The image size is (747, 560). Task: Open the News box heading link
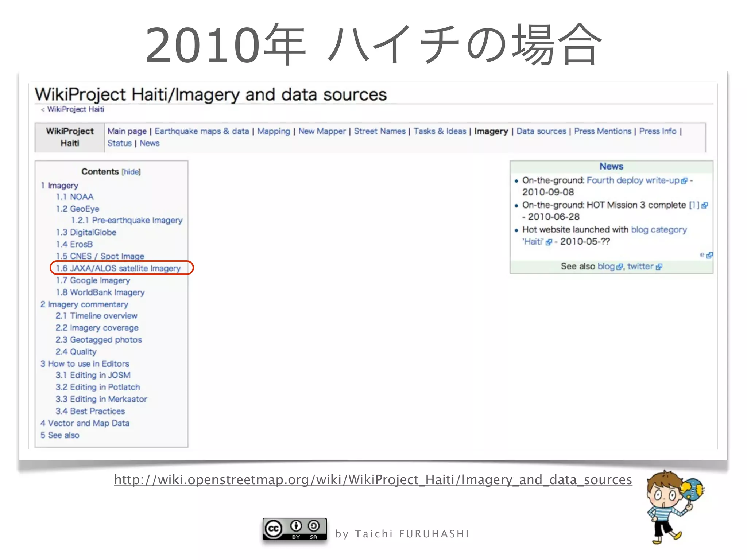coord(611,167)
